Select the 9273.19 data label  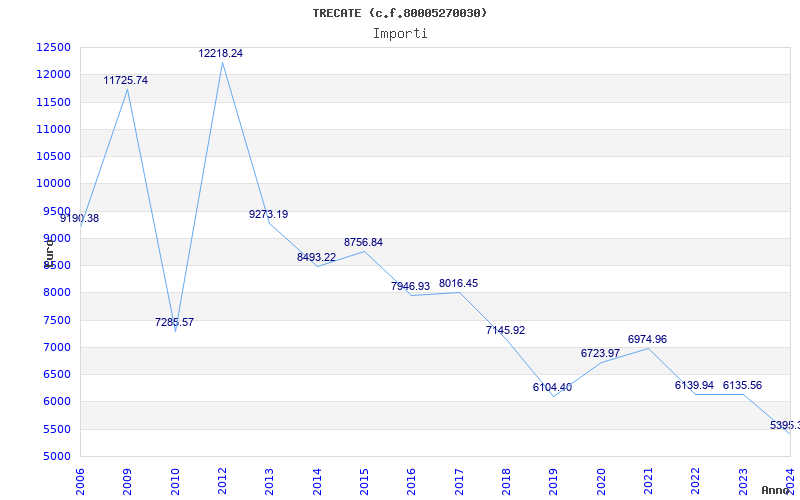tap(268, 214)
